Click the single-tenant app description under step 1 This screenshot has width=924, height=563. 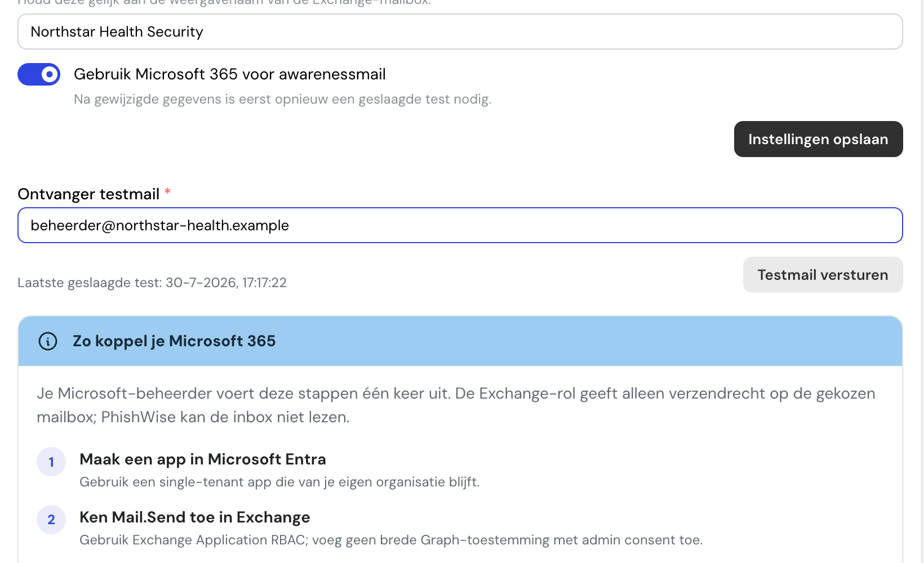coord(279,482)
